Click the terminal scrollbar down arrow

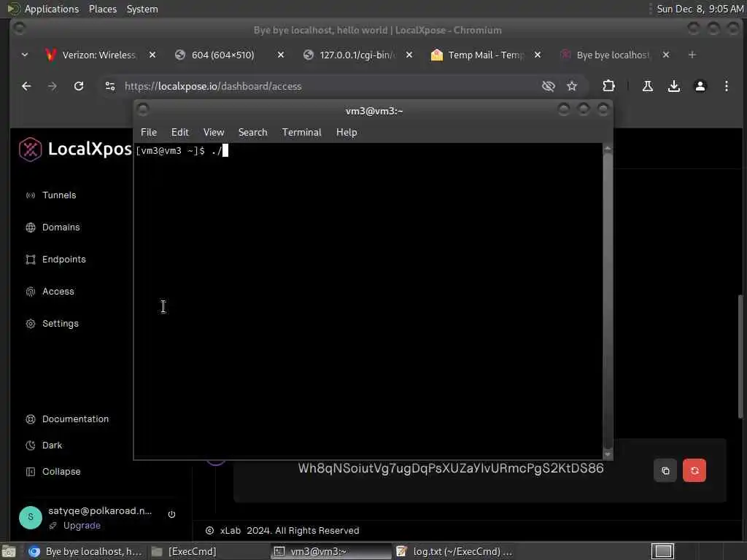(x=608, y=454)
